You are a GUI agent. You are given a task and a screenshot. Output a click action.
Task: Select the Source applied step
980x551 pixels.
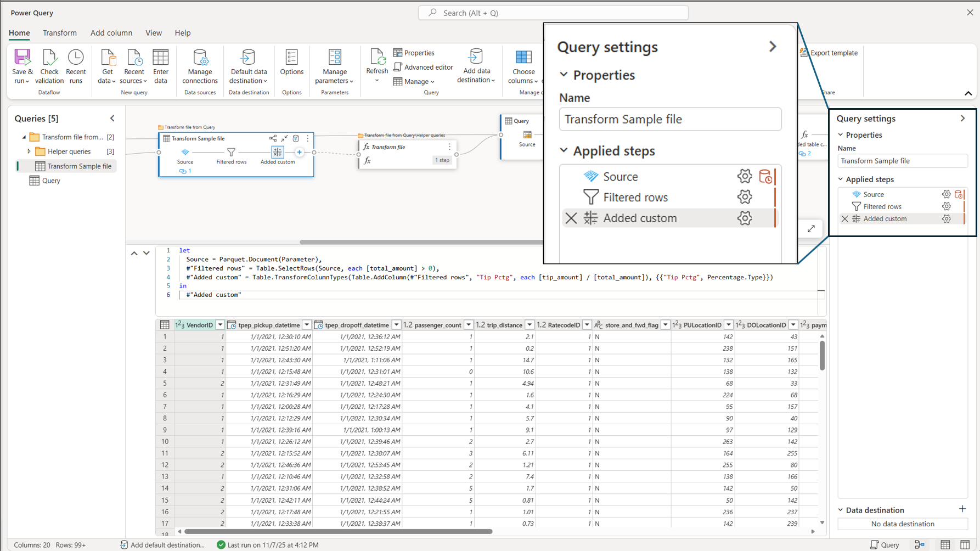point(874,194)
